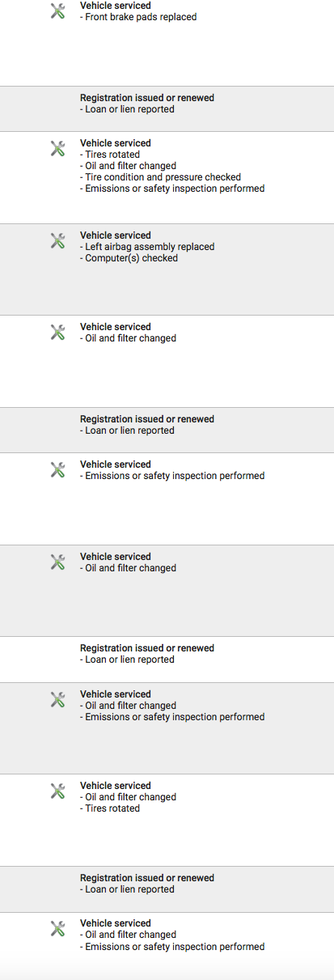Image resolution: width=334 pixels, height=980 pixels.
Task: Click 'Oil and filter changed' under tires rotated
Action: click(x=128, y=166)
